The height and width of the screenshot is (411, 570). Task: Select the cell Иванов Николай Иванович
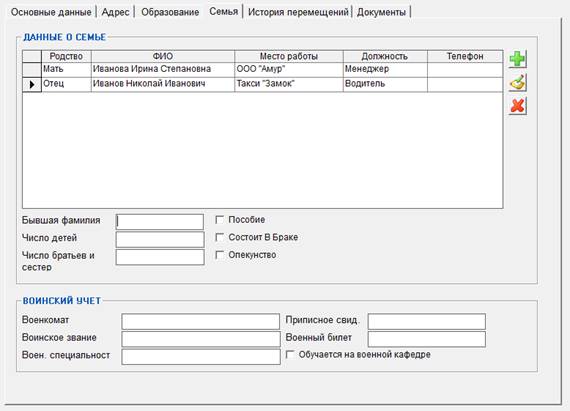pos(163,84)
